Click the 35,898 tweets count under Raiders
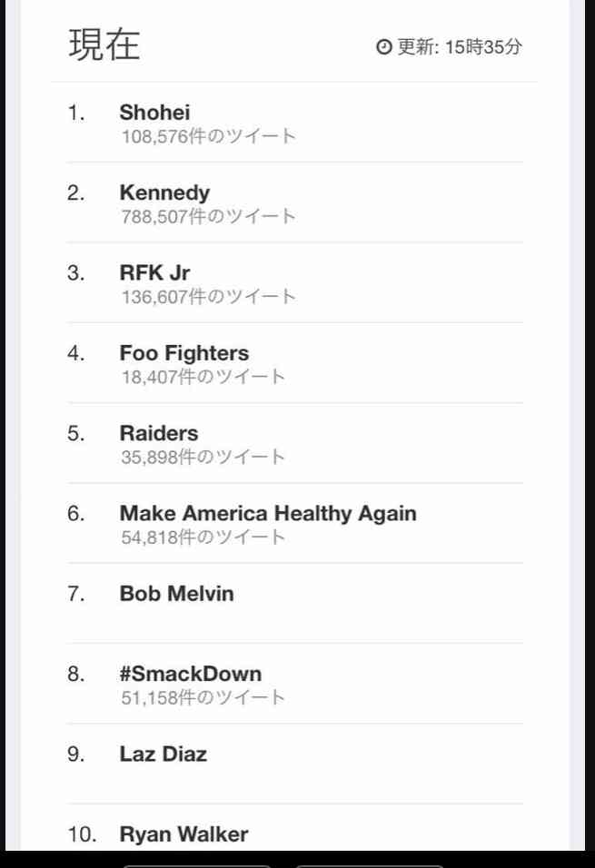The height and width of the screenshot is (868, 595). pos(203,458)
